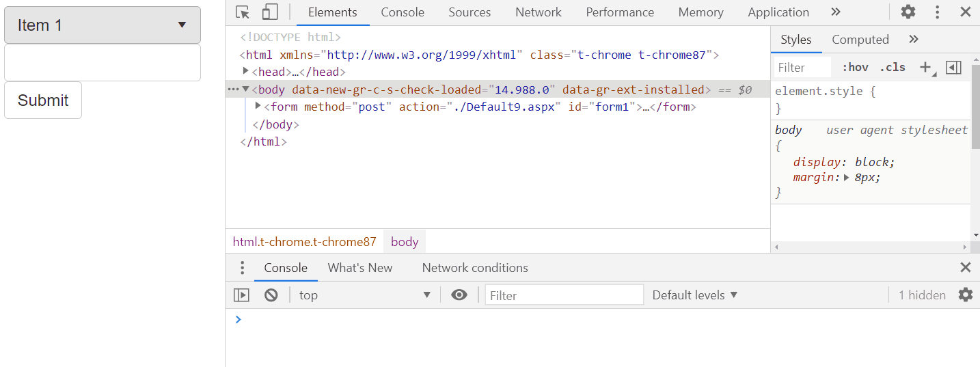Toggle the device toolbar icon
The height and width of the screenshot is (367, 980).
tap(270, 12)
